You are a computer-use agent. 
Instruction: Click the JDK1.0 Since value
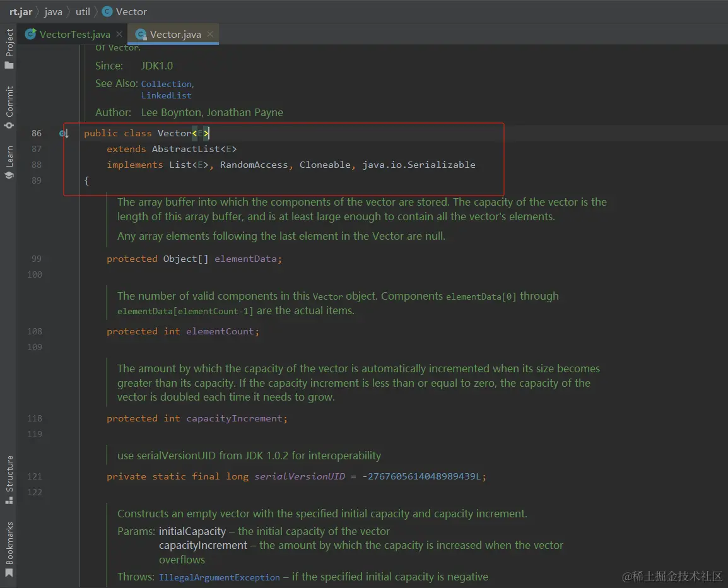click(x=157, y=66)
